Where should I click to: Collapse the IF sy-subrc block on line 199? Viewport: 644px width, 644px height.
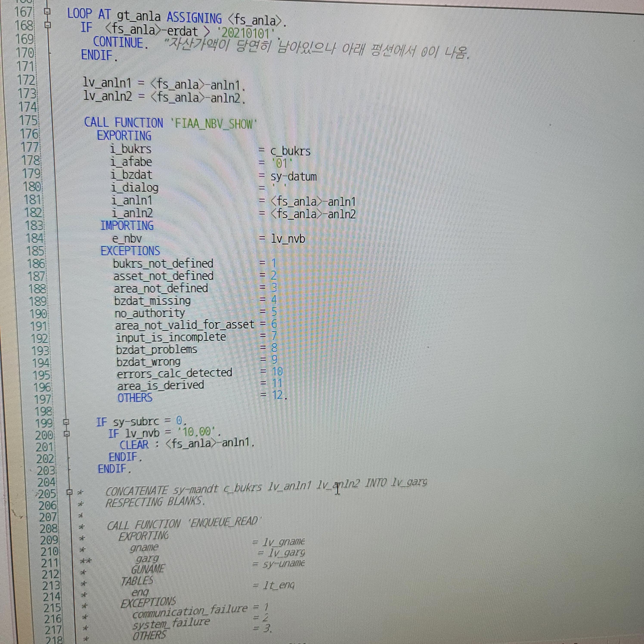point(66,422)
